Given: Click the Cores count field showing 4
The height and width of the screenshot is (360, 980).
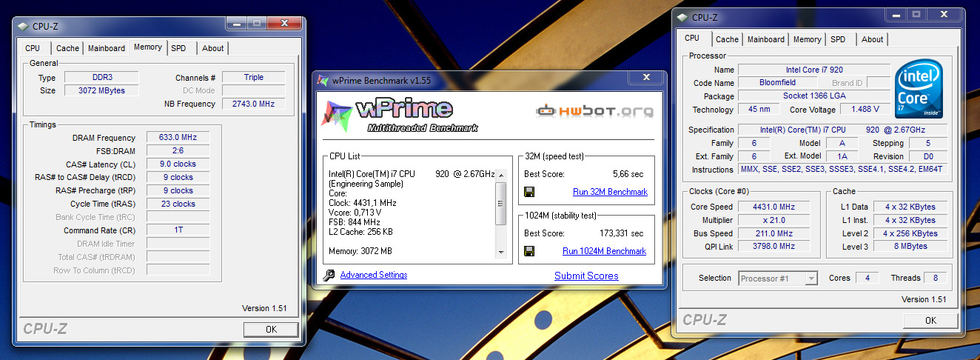Looking at the screenshot, I should point(867,278).
